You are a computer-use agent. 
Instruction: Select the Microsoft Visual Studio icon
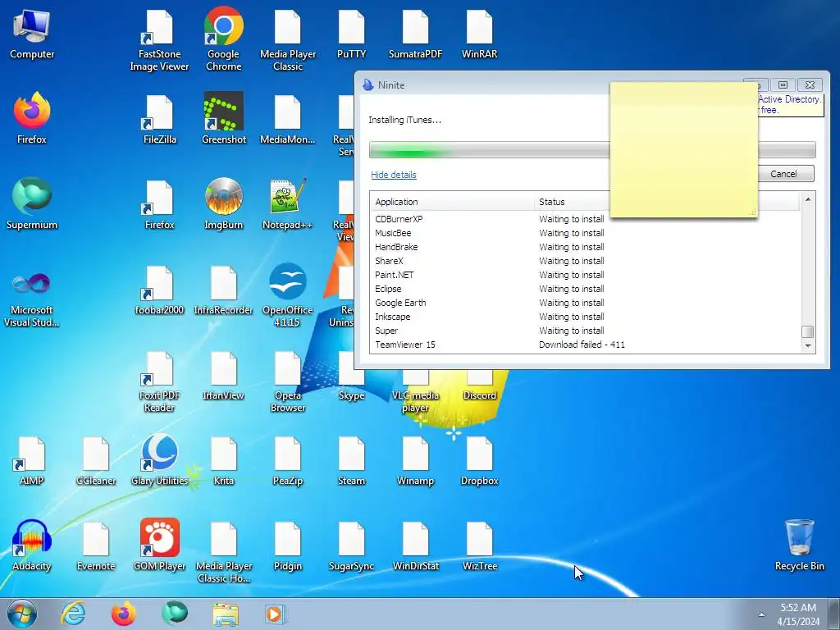click(x=32, y=300)
